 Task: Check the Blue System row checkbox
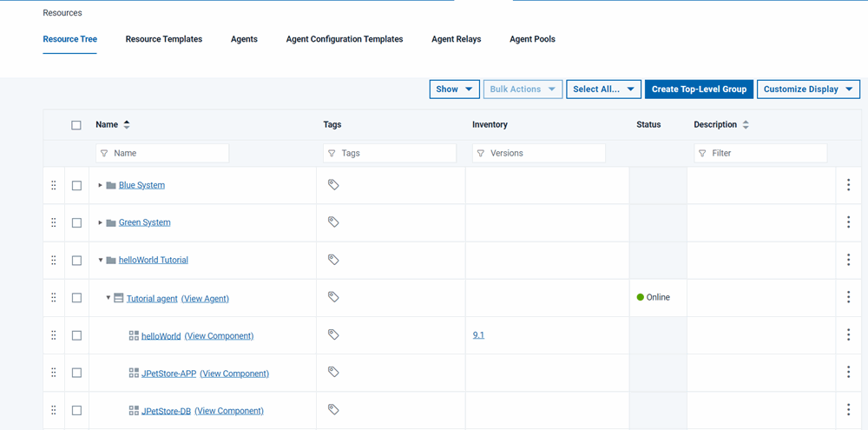pyautogui.click(x=76, y=185)
